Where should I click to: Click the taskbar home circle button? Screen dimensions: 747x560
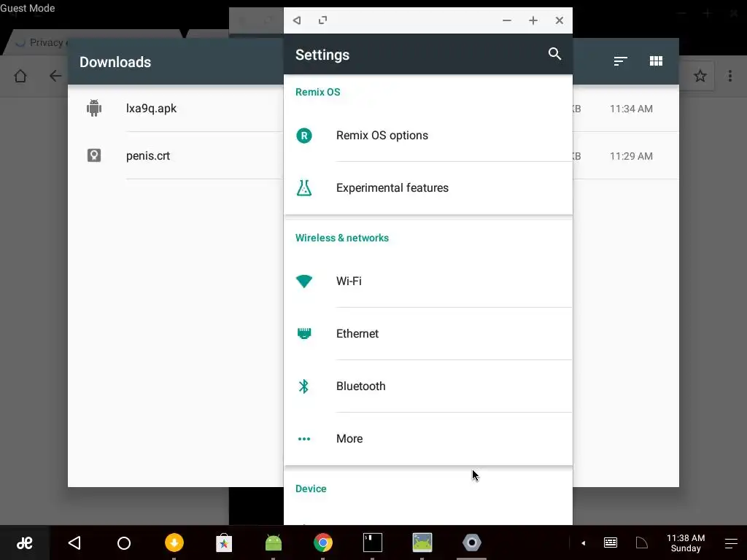coord(124,542)
